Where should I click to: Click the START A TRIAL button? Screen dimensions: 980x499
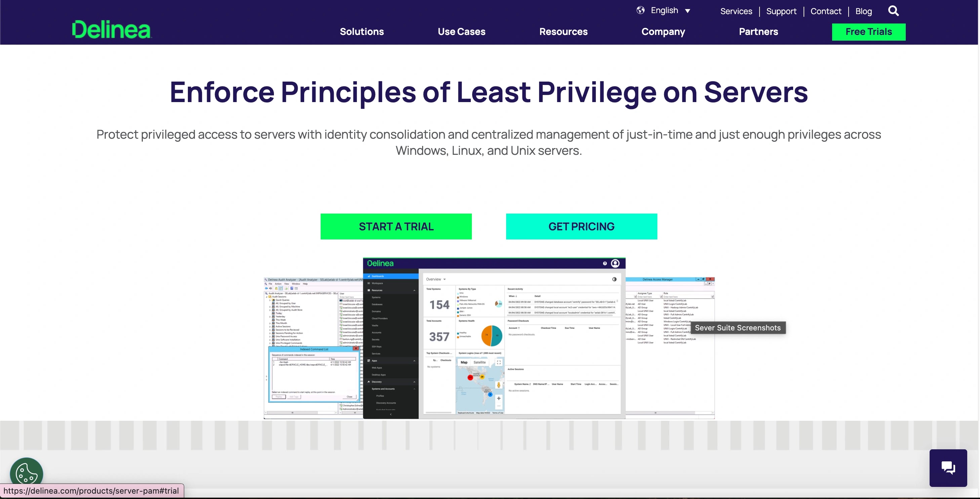396,227
